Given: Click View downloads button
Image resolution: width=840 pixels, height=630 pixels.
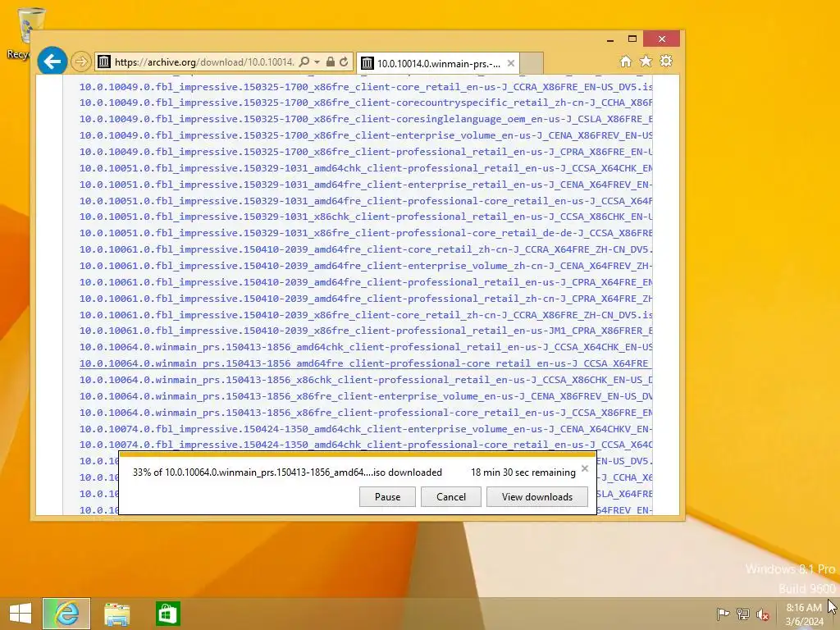Looking at the screenshot, I should pos(537,496).
